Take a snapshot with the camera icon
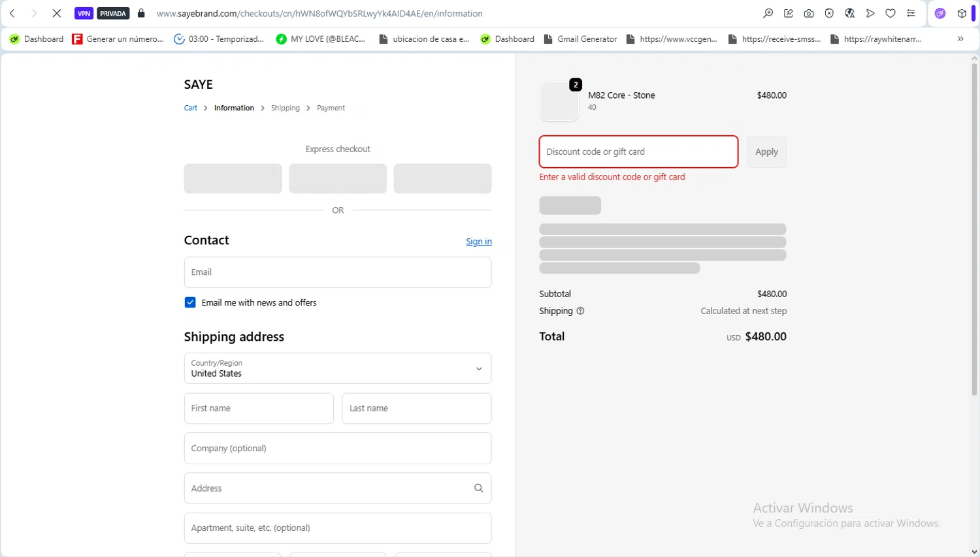This screenshot has width=980, height=557. [x=809, y=13]
